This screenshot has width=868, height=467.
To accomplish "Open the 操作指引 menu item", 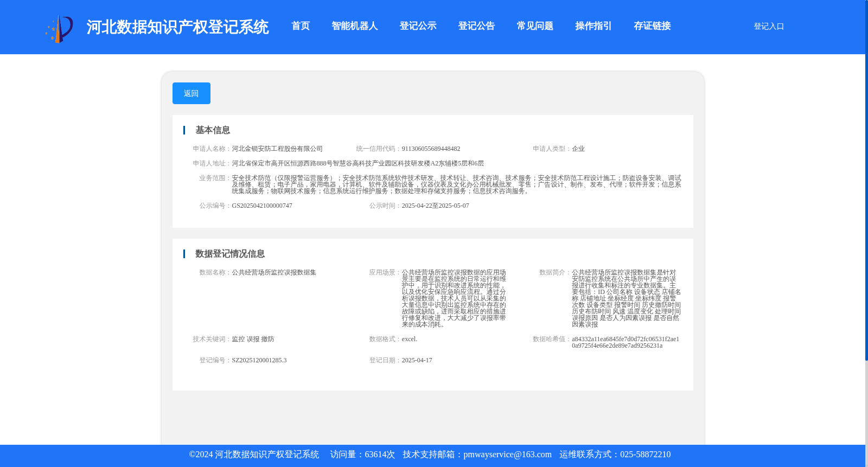I will [593, 26].
